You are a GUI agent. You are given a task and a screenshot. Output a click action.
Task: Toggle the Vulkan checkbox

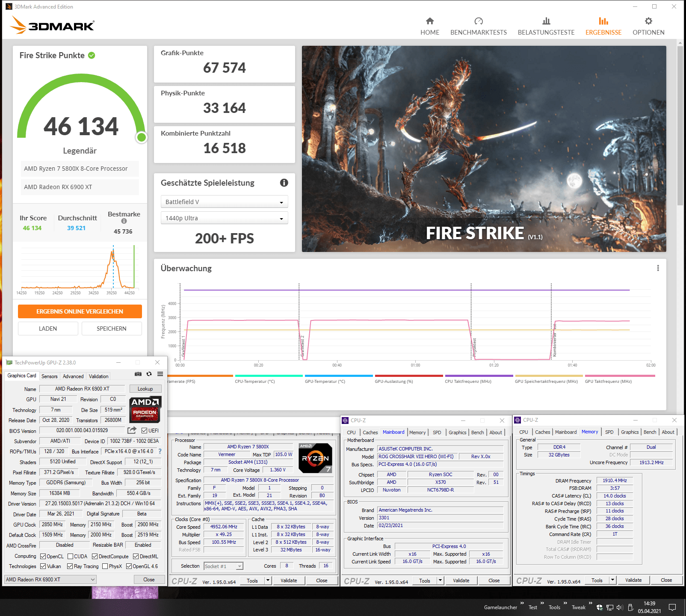tap(43, 566)
